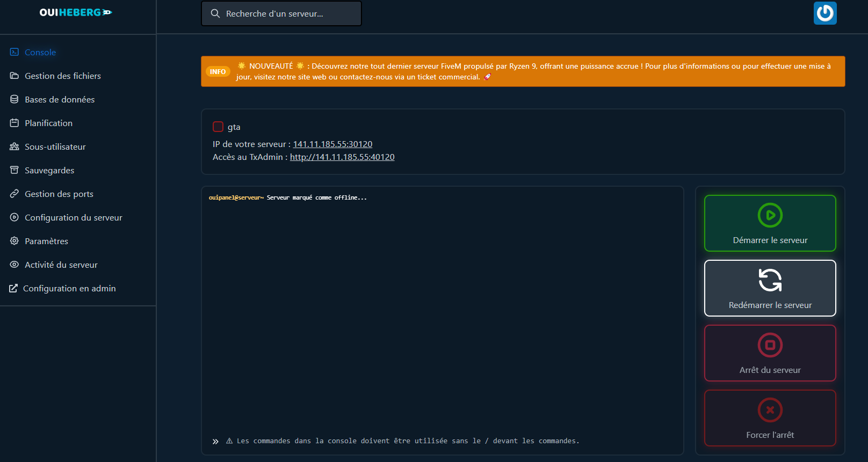The image size is (868, 462).
Task: Click the Console terminal icon in sidebar
Action: click(x=15, y=52)
